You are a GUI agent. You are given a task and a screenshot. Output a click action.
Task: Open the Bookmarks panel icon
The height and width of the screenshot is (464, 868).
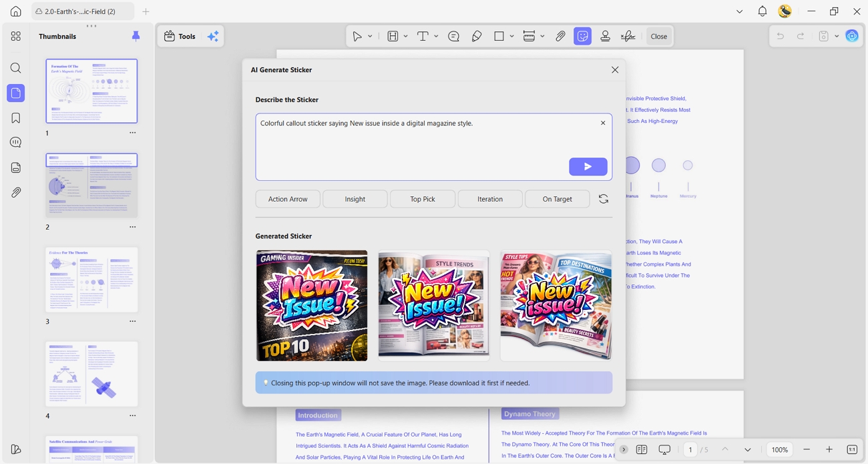[16, 118]
